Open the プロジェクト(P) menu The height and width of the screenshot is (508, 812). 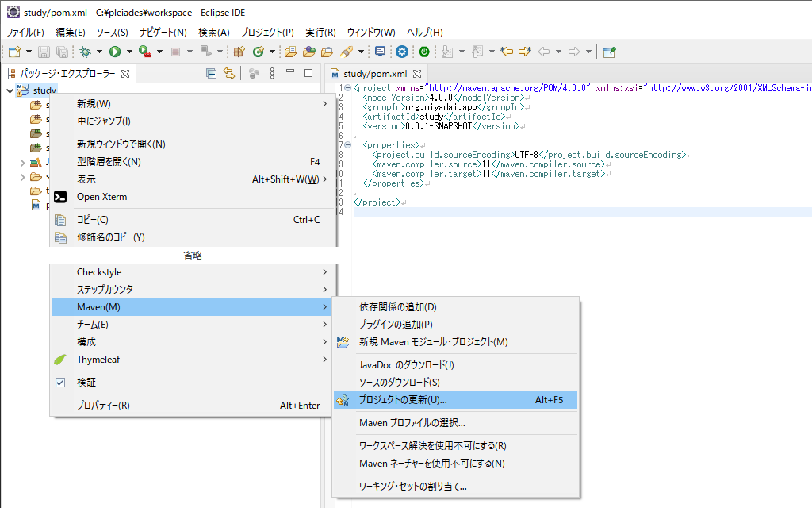click(x=267, y=32)
